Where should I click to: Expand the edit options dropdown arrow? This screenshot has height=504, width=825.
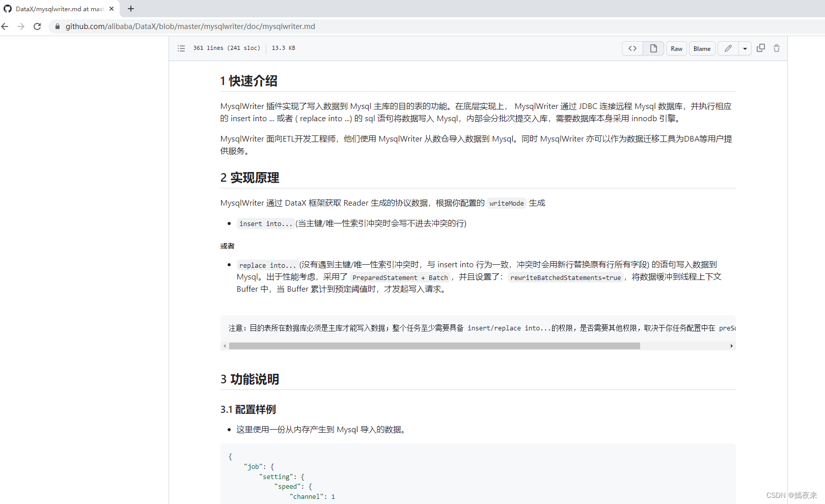745,48
